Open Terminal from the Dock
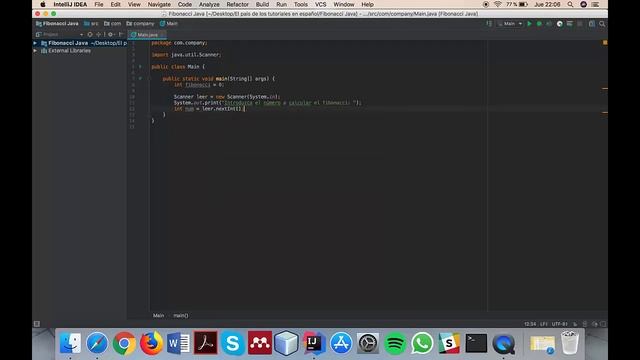 pos(476,343)
